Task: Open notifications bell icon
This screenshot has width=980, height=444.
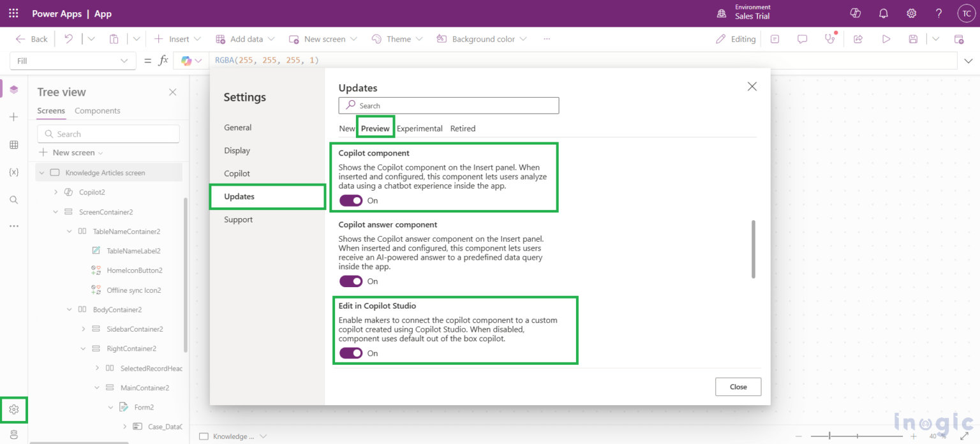Action: point(884,13)
